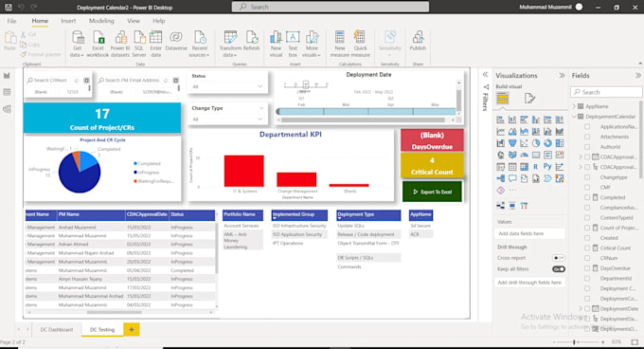Open Power BI datasets
This screenshot has width=644, height=349.
point(120,44)
